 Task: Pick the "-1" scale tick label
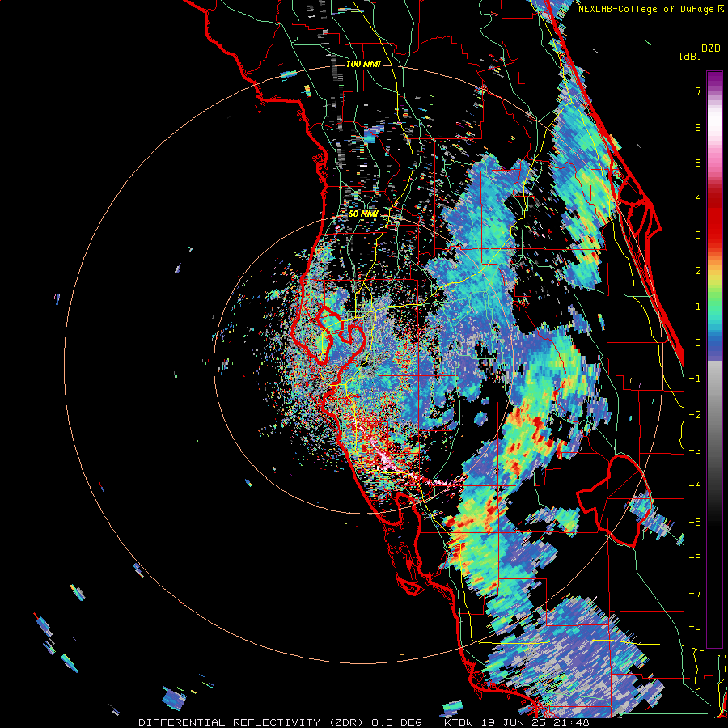click(x=695, y=379)
